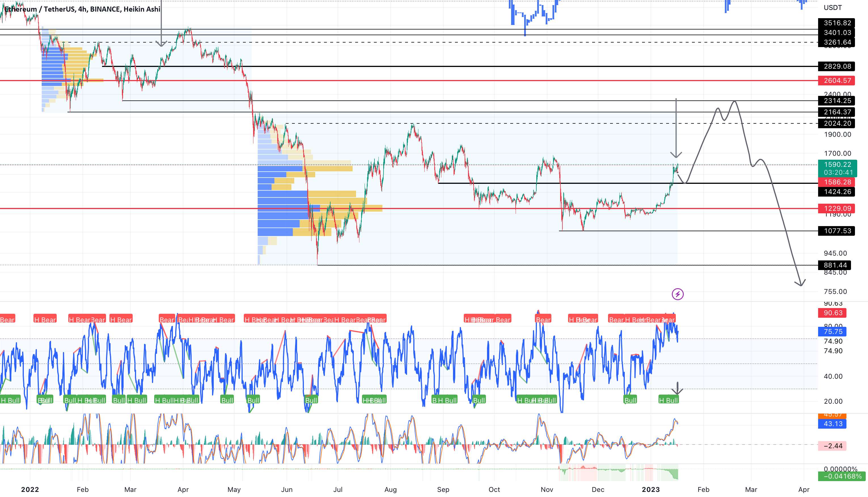Click the 1700.00 axis value
The height and width of the screenshot is (497, 868).
point(837,153)
